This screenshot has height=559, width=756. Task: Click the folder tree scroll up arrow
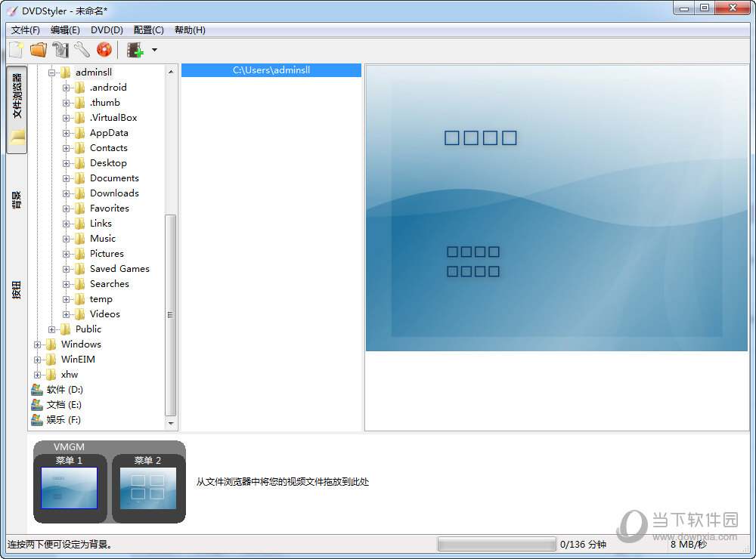(x=171, y=72)
